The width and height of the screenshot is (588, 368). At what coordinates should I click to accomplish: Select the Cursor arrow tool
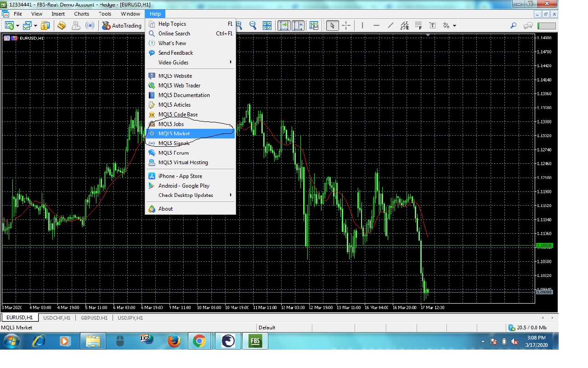(x=332, y=26)
